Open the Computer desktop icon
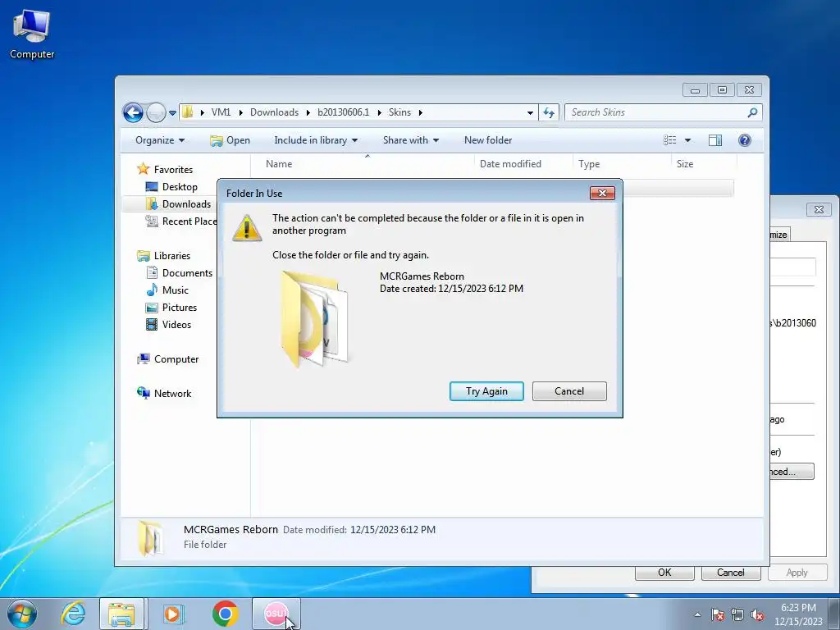This screenshot has height=630, width=840. tap(32, 34)
